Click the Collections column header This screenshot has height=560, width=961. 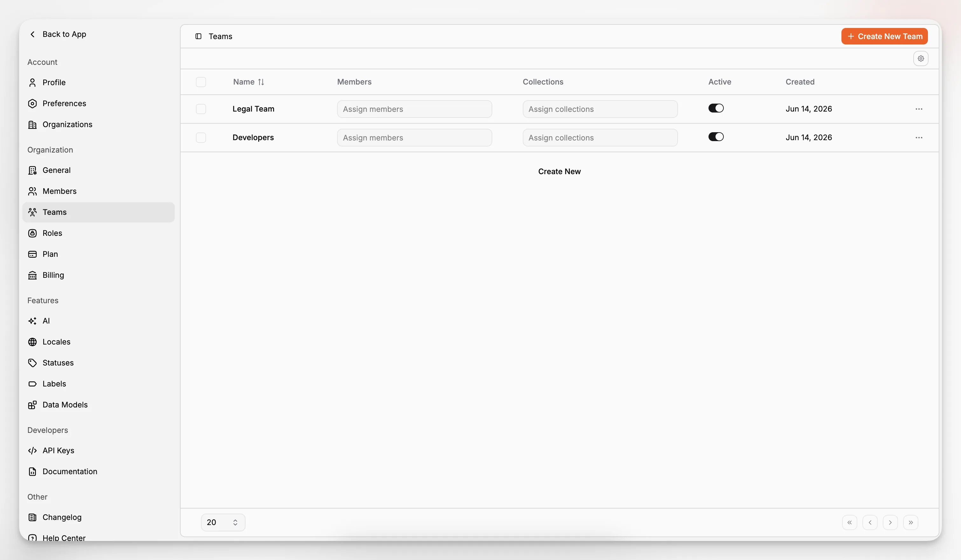pyautogui.click(x=543, y=82)
